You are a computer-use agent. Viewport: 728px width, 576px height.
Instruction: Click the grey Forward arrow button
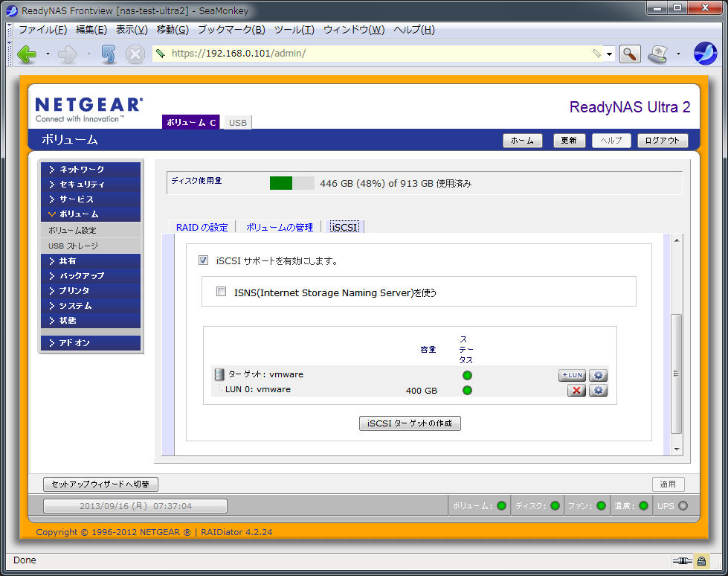point(68,54)
